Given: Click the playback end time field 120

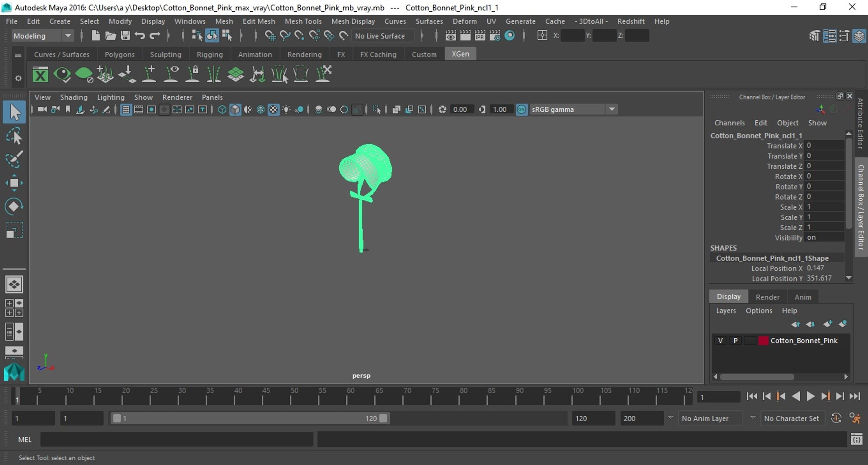Looking at the screenshot, I should click(593, 418).
